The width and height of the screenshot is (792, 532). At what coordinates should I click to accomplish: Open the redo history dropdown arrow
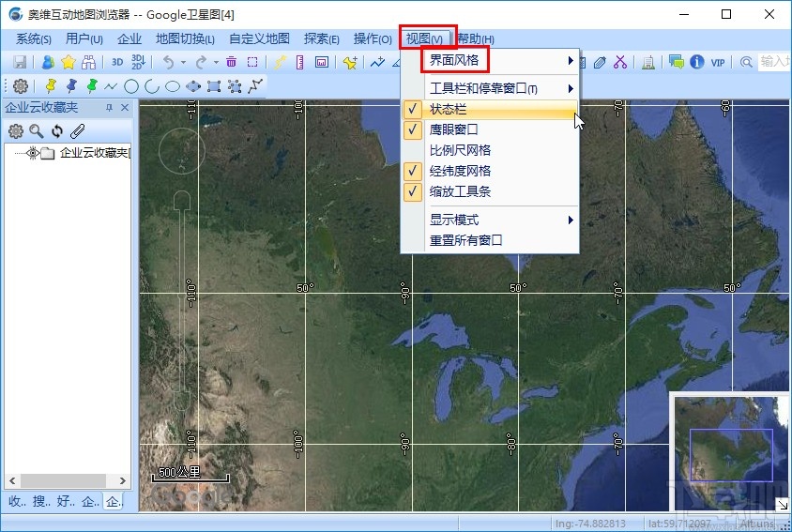click(216, 62)
